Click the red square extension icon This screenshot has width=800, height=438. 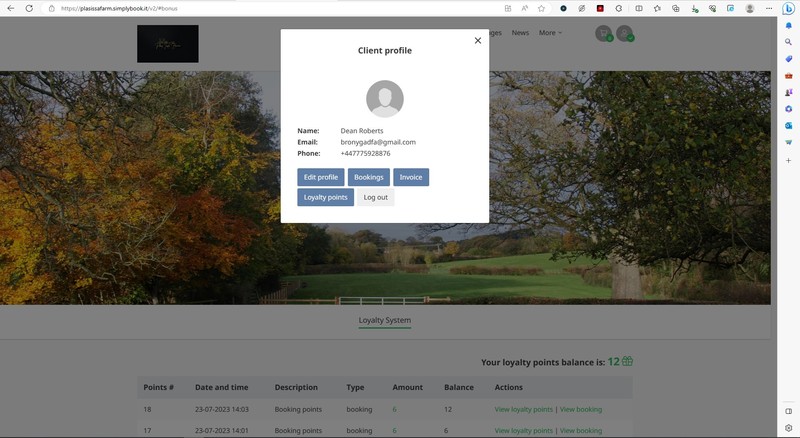coord(600,8)
